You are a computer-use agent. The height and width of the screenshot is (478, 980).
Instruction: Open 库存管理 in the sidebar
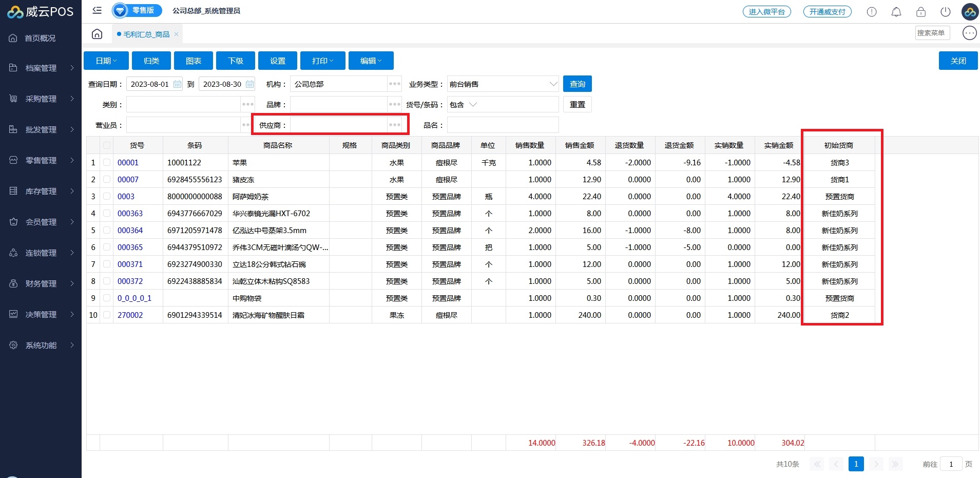41,191
